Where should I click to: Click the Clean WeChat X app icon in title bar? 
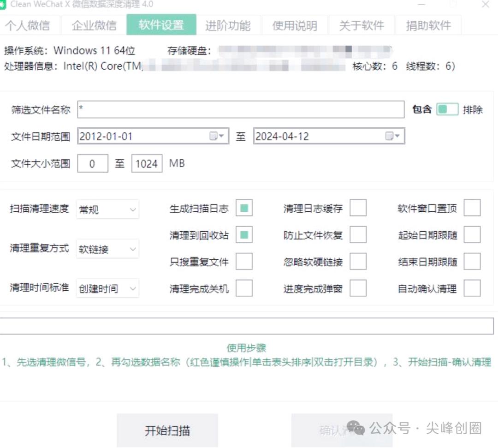[x=3, y=5]
